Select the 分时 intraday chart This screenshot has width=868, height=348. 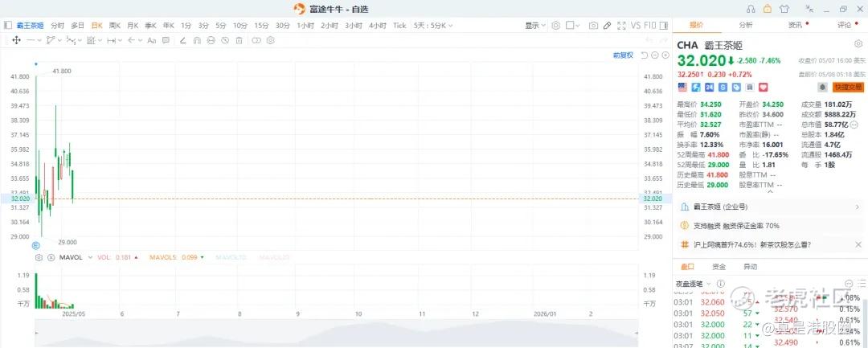tap(58, 26)
